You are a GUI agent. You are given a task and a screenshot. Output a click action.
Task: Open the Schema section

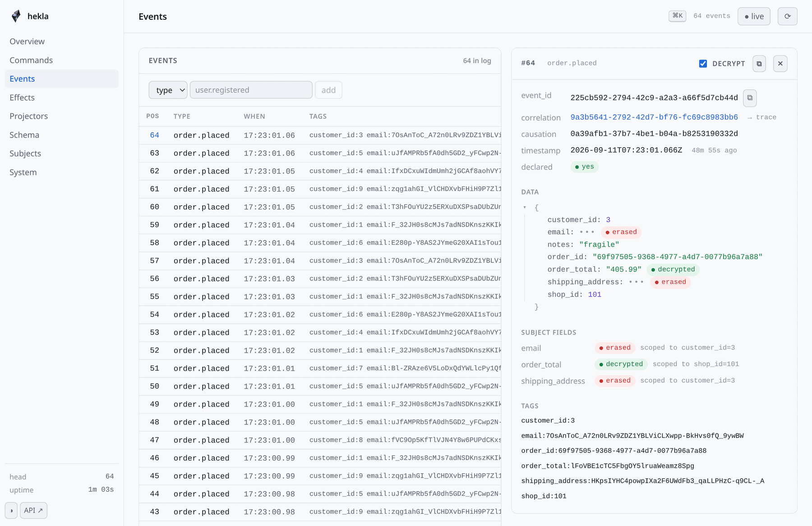coord(62,135)
